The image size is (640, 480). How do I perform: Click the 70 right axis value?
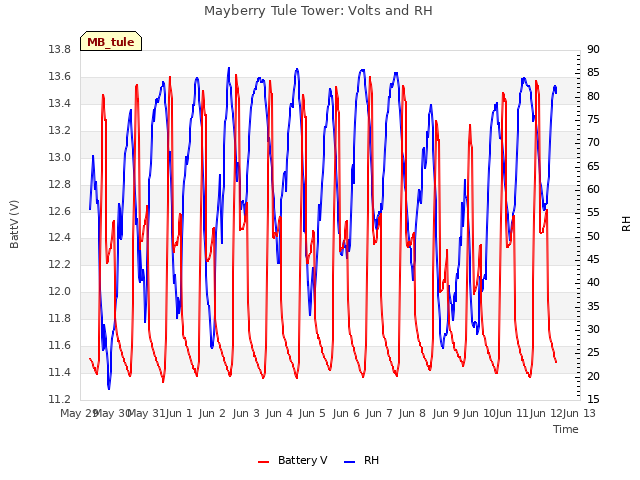[x=593, y=142]
